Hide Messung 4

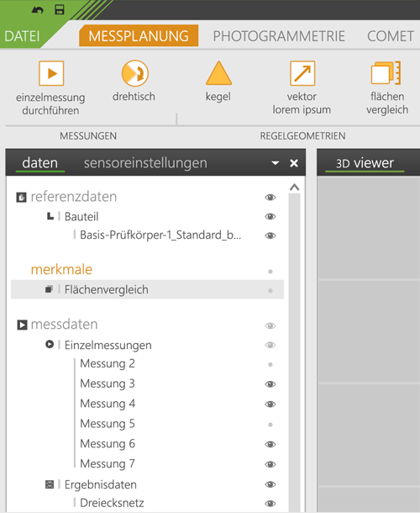click(x=270, y=405)
